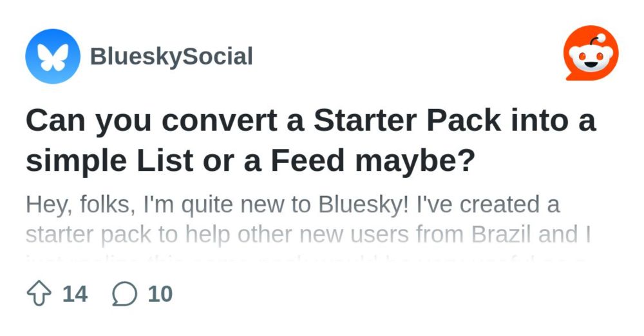This screenshot has height=336, width=644.
Task: Click the word "convert" in the post title
Action: tap(220, 120)
